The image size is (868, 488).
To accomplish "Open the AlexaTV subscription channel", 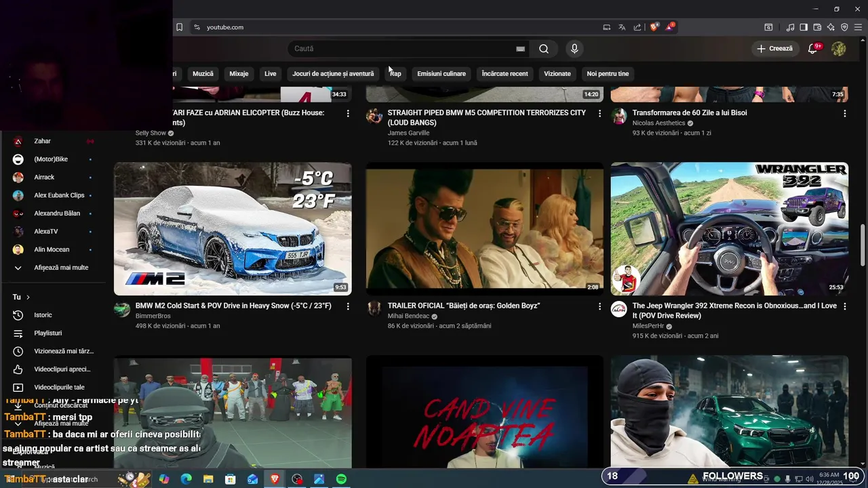I will (x=54, y=232).
